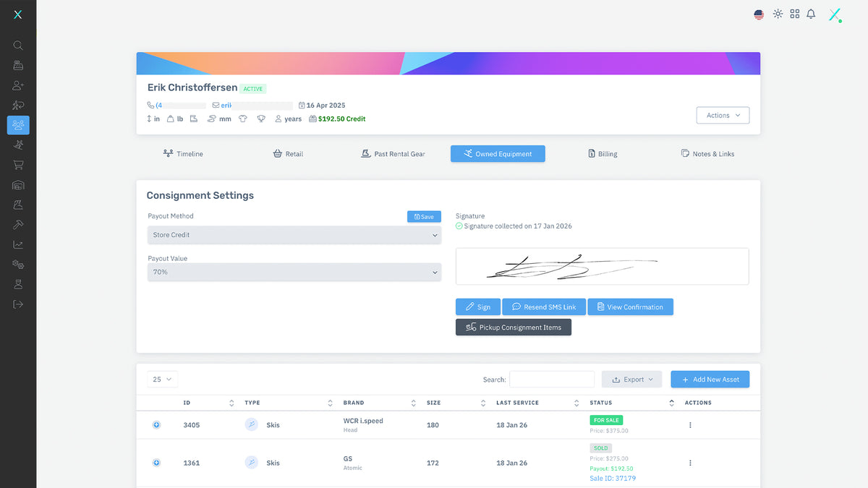Expand the Actions dropdown button
Screen dimensions: 868x488
pos(722,116)
